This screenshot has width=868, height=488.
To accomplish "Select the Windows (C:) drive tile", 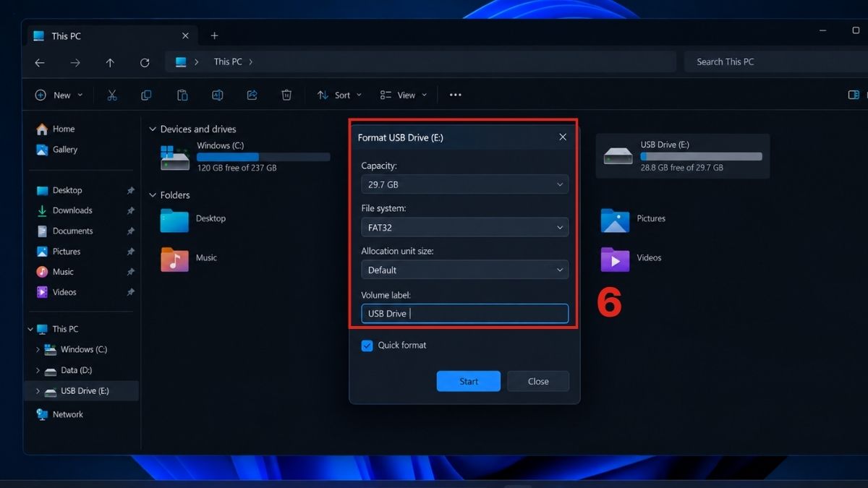I will [244, 156].
